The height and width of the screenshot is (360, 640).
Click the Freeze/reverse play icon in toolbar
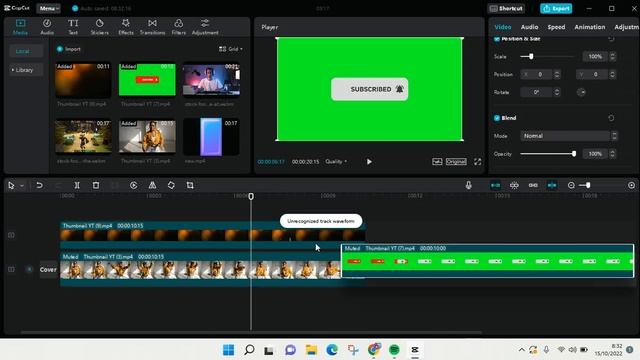[133, 185]
